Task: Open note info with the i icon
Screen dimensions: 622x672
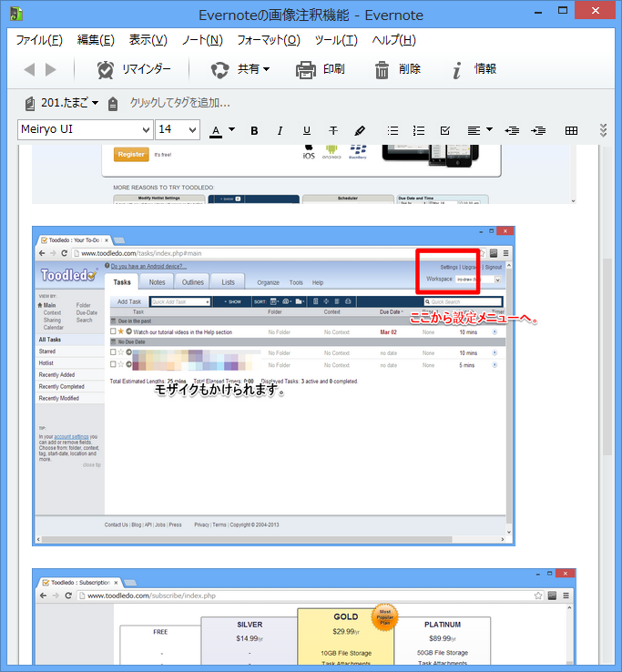Action: point(457,70)
